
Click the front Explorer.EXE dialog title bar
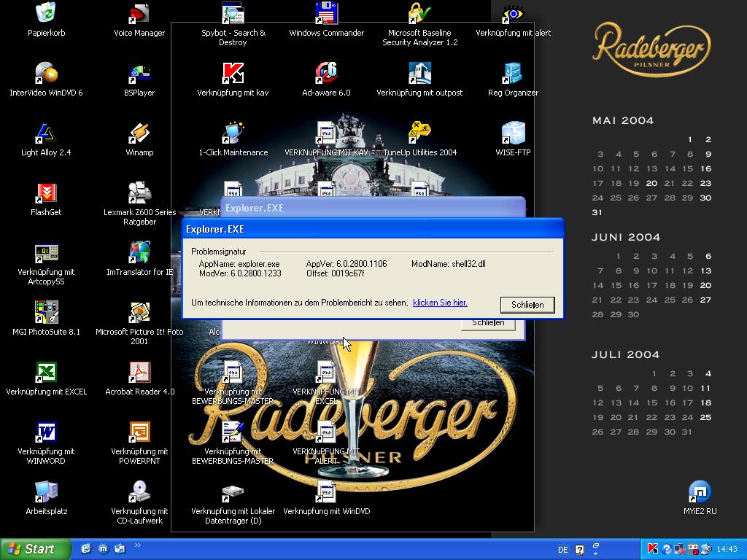[373, 229]
